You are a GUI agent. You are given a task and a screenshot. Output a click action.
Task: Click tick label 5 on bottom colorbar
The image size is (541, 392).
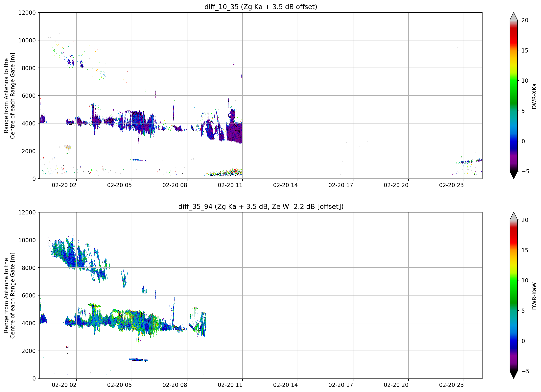(x=523, y=311)
